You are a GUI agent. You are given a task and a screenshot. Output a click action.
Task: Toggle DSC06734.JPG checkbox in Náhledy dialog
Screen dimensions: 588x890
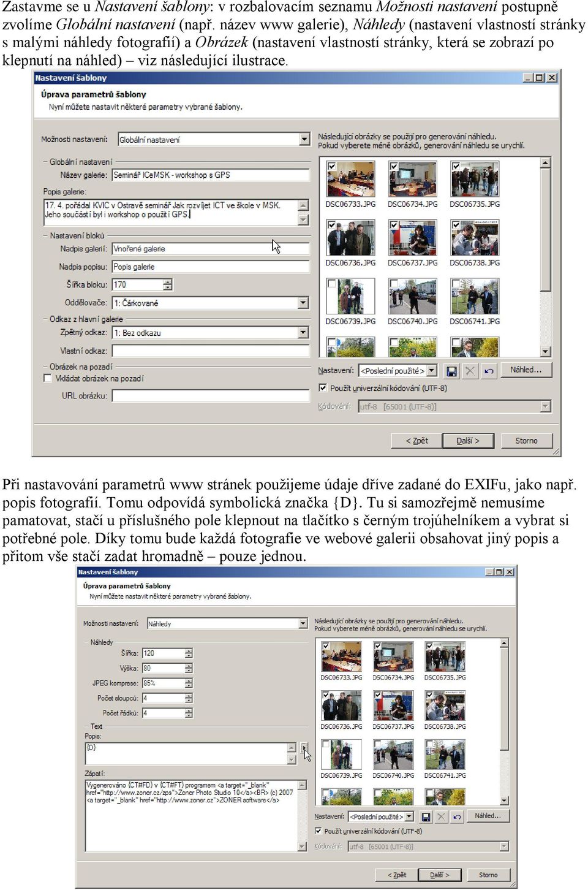[x=378, y=646]
